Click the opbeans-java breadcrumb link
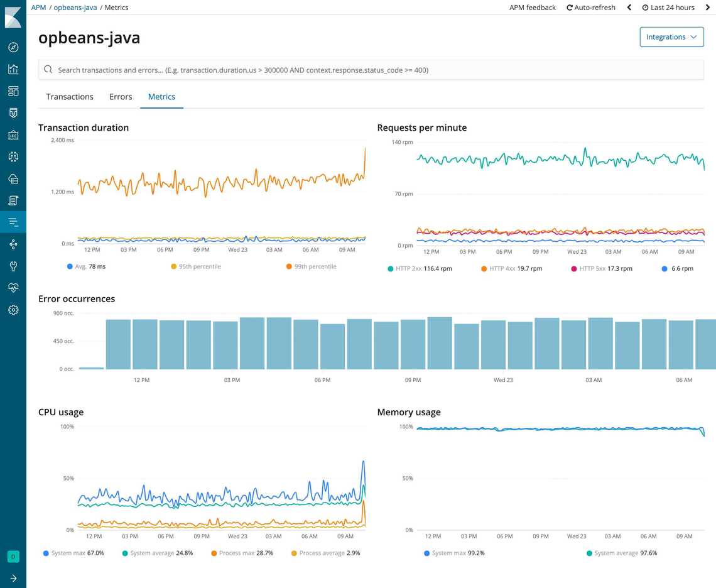Image resolution: width=716 pixels, height=588 pixels. tap(75, 7)
